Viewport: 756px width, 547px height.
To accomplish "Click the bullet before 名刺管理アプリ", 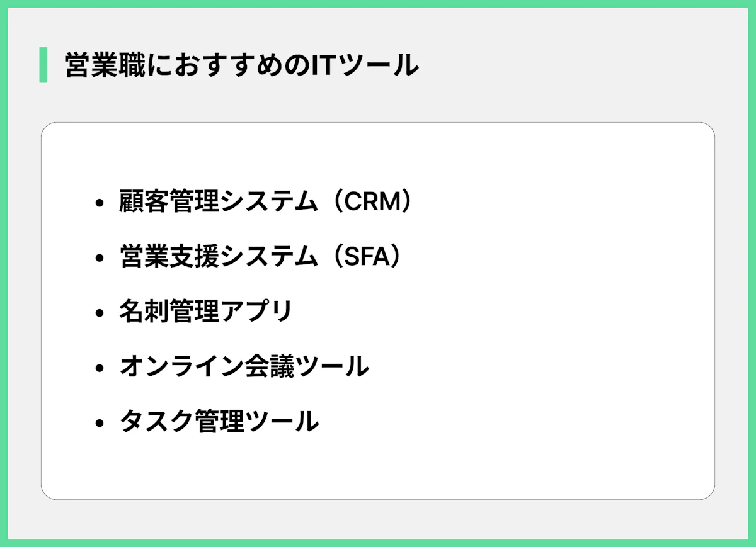I will (98, 313).
